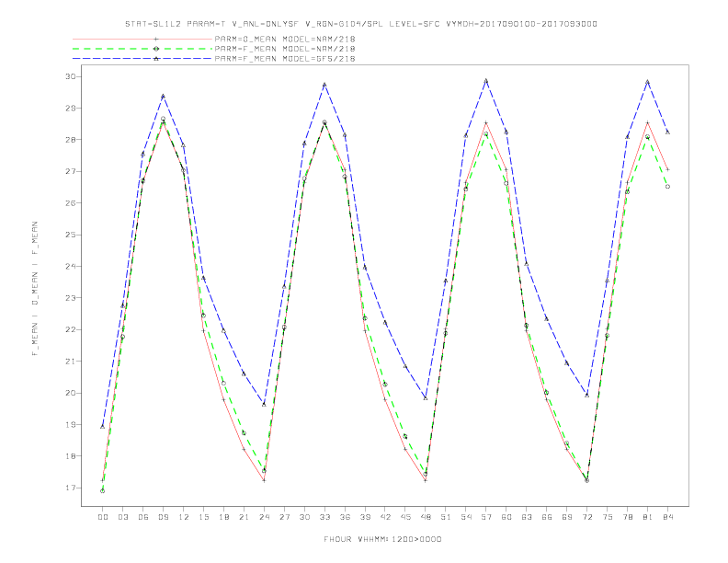The height and width of the screenshot is (563, 728).
Task: Click x-axis forecast hour label 63
Action: [527, 517]
